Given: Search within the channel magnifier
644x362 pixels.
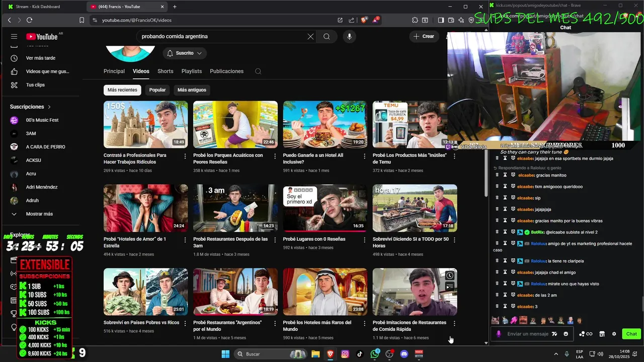Looking at the screenshot, I should 258,71.
